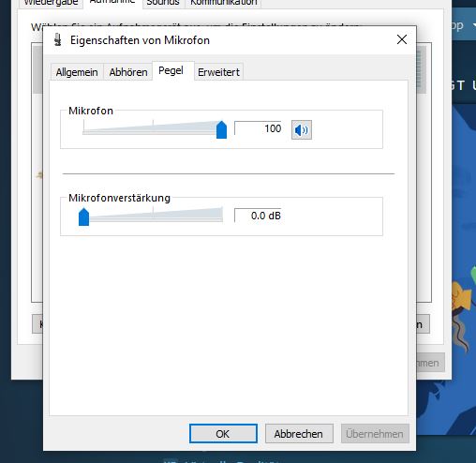Mute the microphone with the speaker icon

[x=302, y=129]
